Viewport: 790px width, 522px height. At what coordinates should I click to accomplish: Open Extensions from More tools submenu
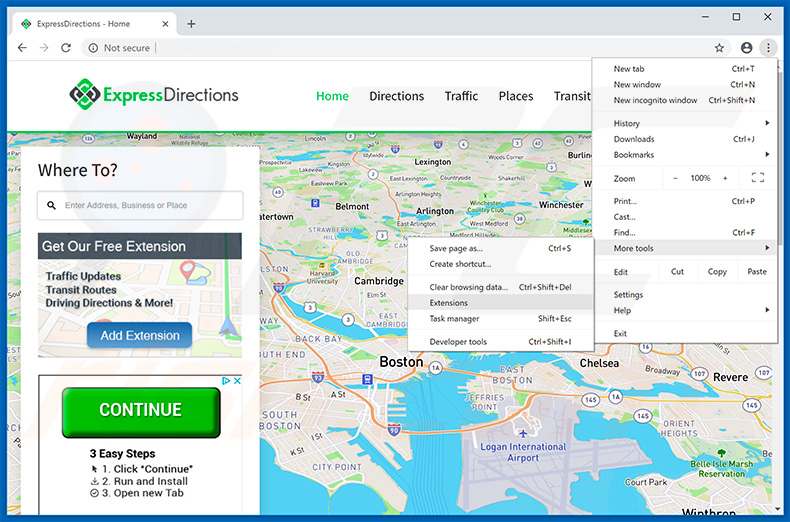coord(501,302)
